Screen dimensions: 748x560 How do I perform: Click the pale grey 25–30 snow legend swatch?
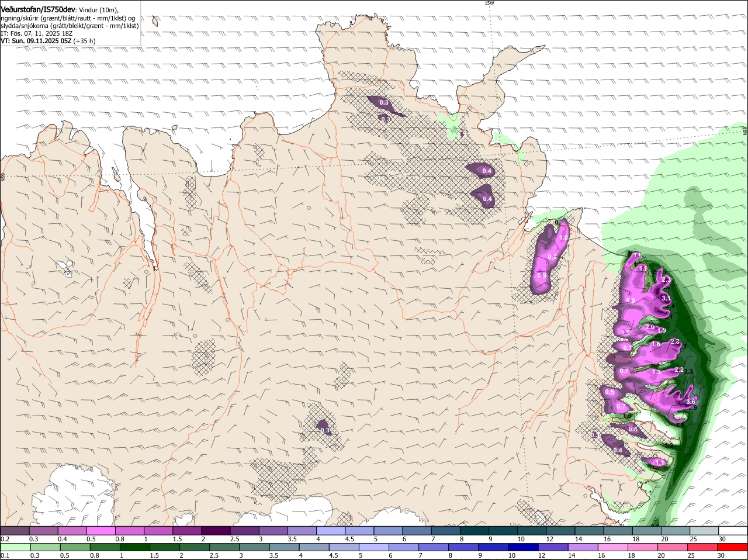coord(705,531)
